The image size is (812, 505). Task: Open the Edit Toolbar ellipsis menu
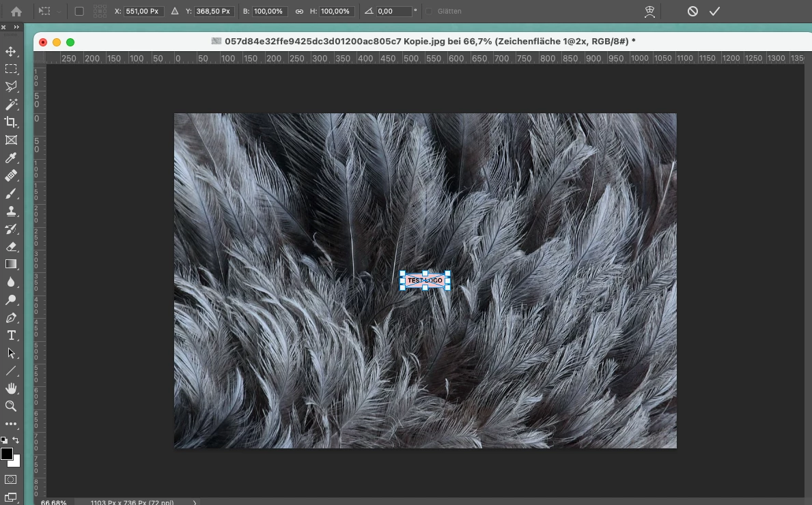(x=11, y=424)
